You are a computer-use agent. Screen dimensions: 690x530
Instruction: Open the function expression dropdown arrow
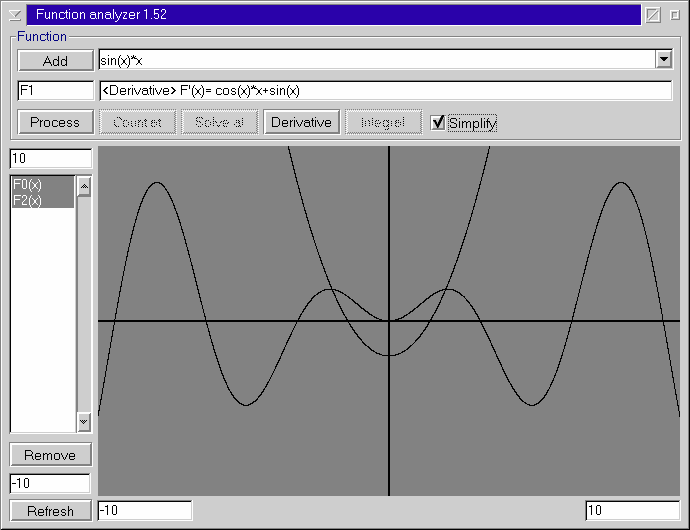pyautogui.click(x=664, y=59)
